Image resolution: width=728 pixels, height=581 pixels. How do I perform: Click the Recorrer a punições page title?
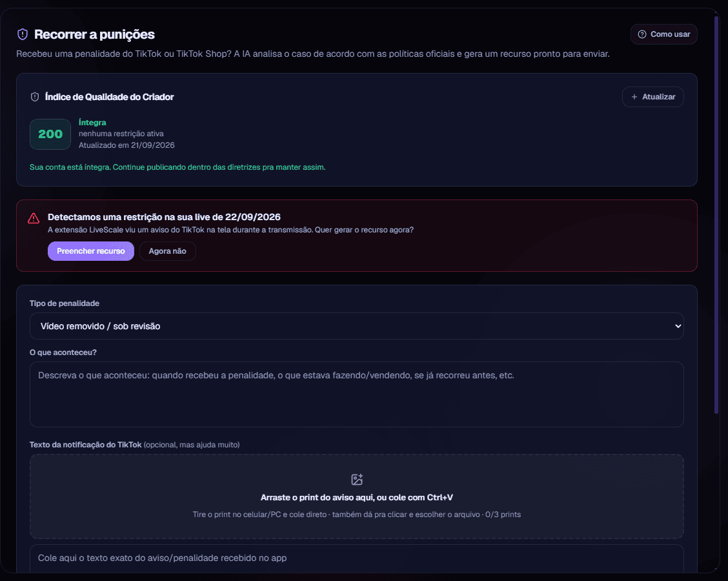[x=94, y=34]
